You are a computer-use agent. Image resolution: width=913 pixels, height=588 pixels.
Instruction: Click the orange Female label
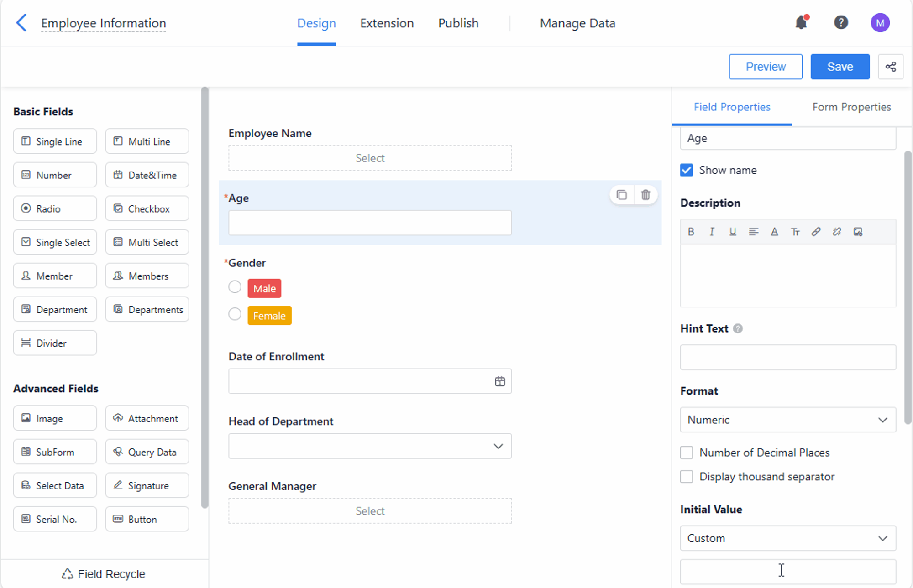[x=269, y=316]
